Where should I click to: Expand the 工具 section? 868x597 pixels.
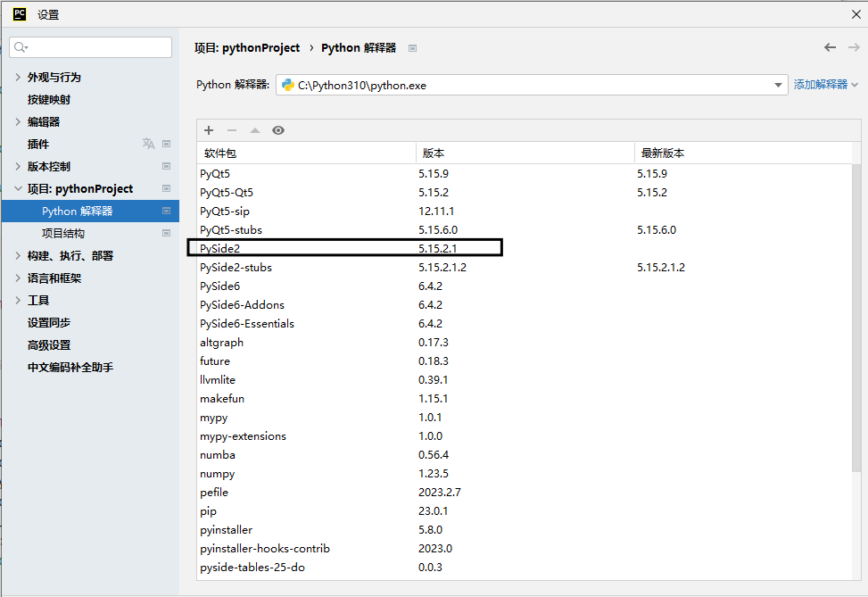coord(18,300)
